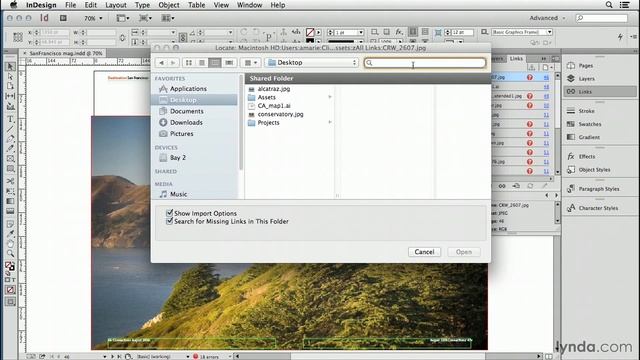Select the Zoom tool in the toolbox
This screenshot has width=640, height=360.
[10, 253]
